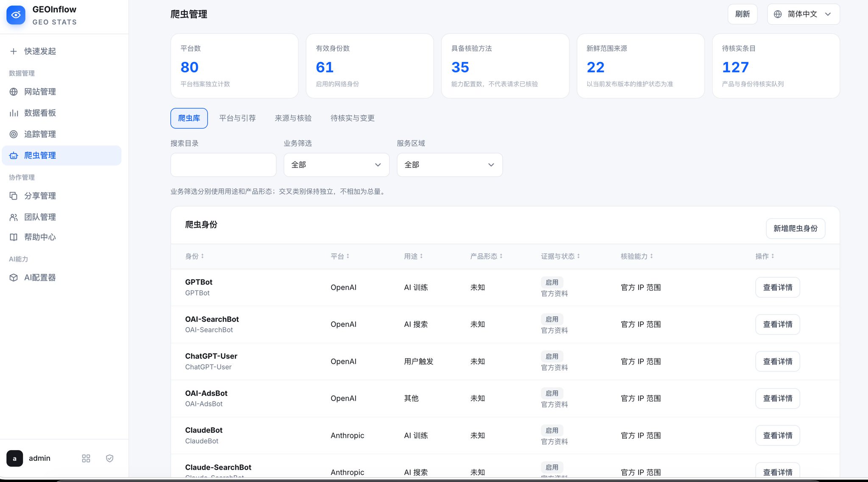Switch to the 待核实与变更 tab
This screenshot has width=868, height=482.
pos(353,118)
